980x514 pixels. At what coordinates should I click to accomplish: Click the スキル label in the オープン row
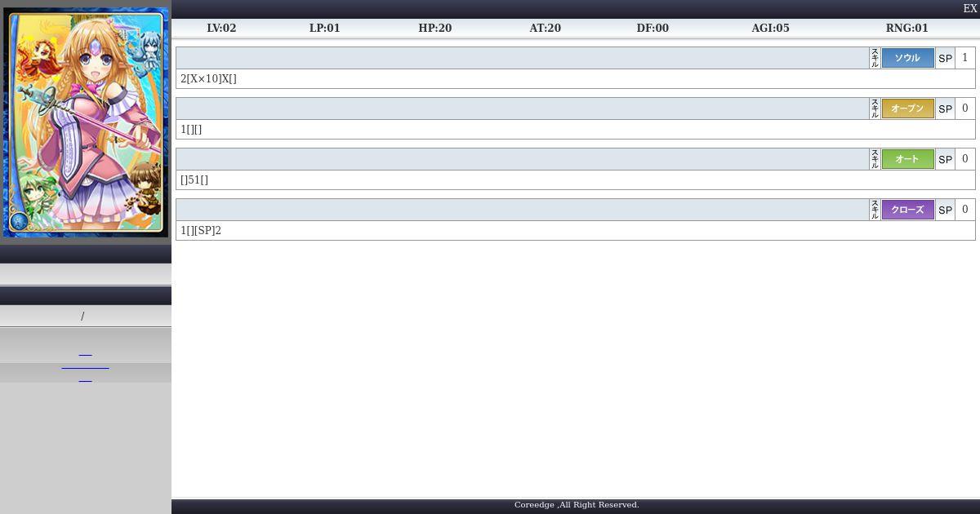point(875,109)
